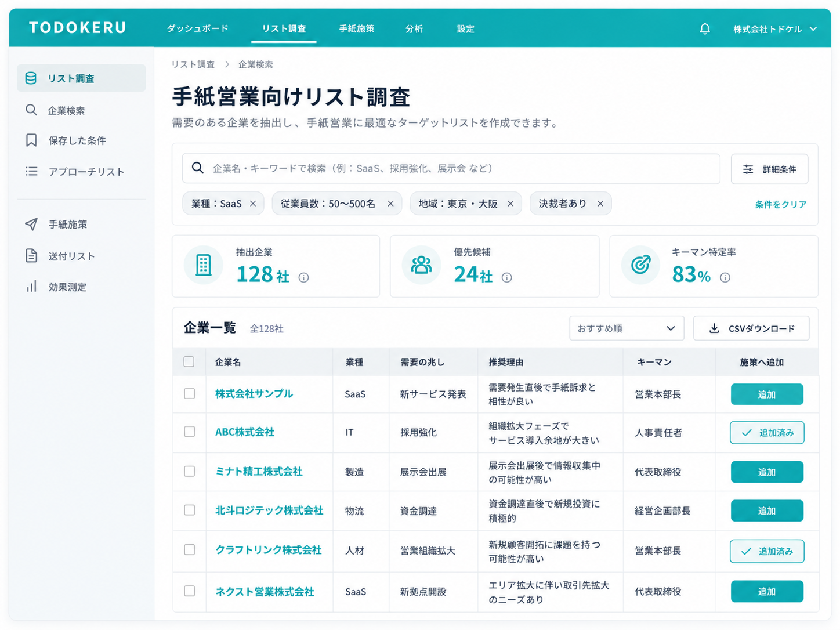This screenshot has height=630, width=840.
Task: Click the building icon in 抽出企業 card
Action: tap(204, 266)
